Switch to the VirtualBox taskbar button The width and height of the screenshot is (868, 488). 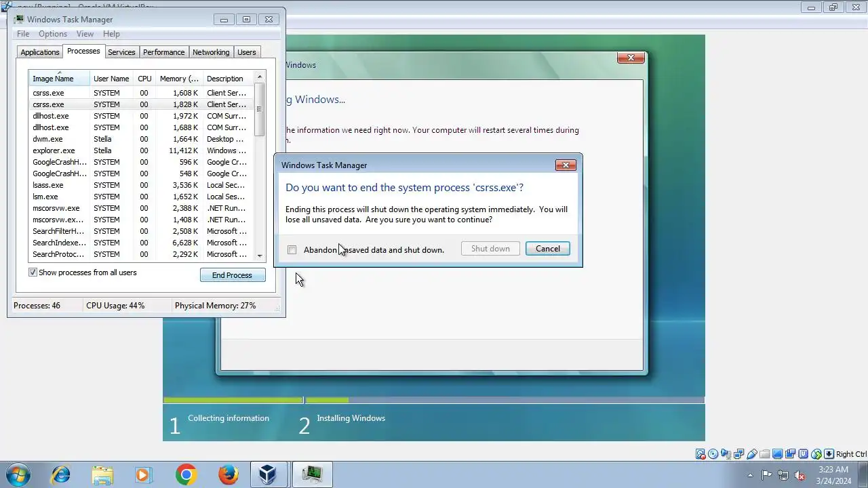[x=269, y=474]
